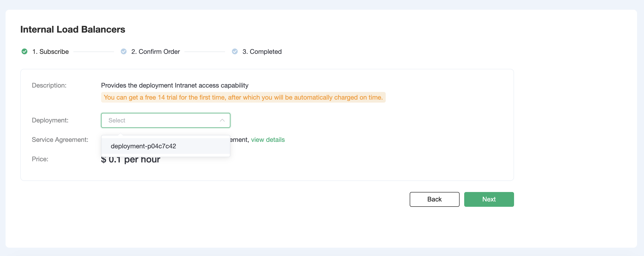This screenshot has width=644, height=256.
Task: Click the 'Deployment:' field label
Action: [50, 120]
